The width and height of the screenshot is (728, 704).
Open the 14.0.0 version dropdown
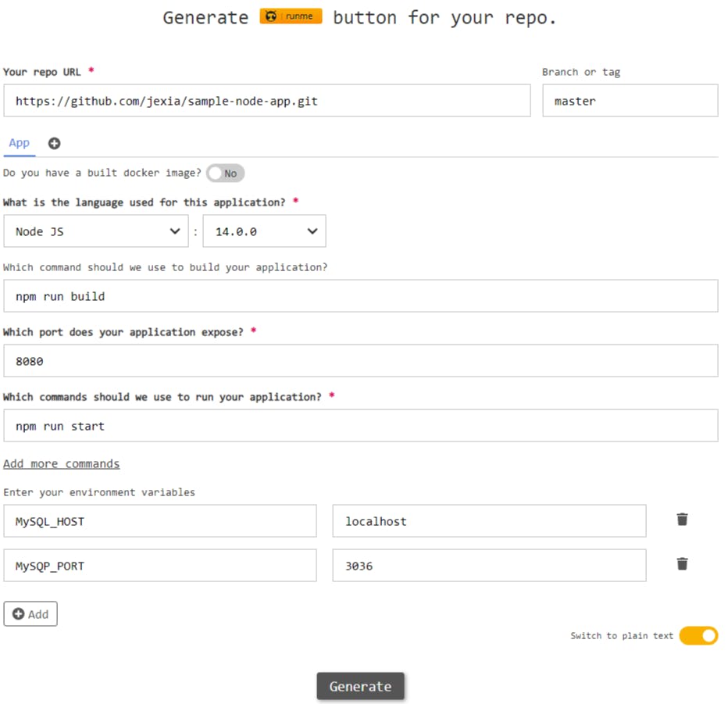point(264,231)
